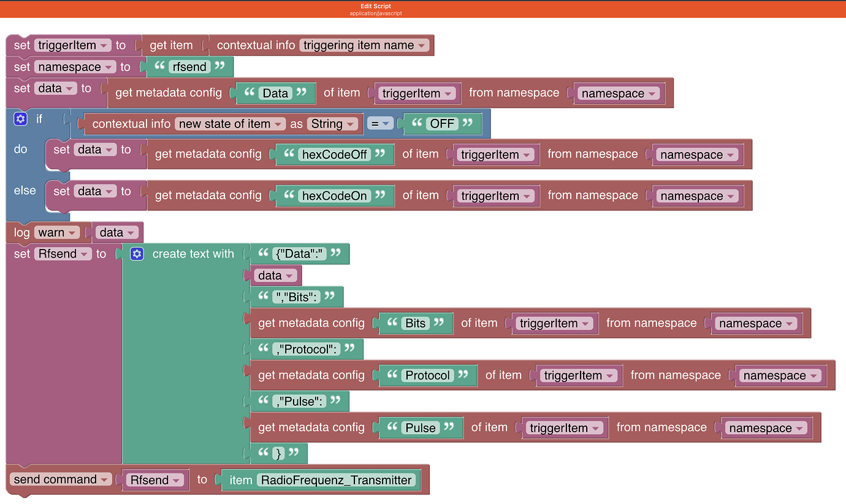Open the equals comparison operator dropdown
This screenshot has width=846, height=504.
pyautogui.click(x=381, y=123)
